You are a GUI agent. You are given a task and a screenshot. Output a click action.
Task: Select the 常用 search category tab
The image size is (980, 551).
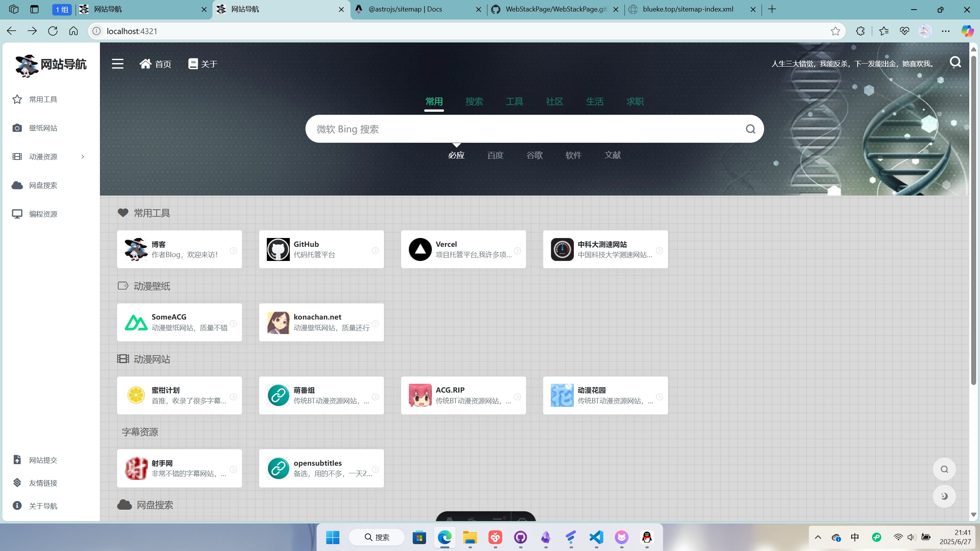tap(434, 101)
